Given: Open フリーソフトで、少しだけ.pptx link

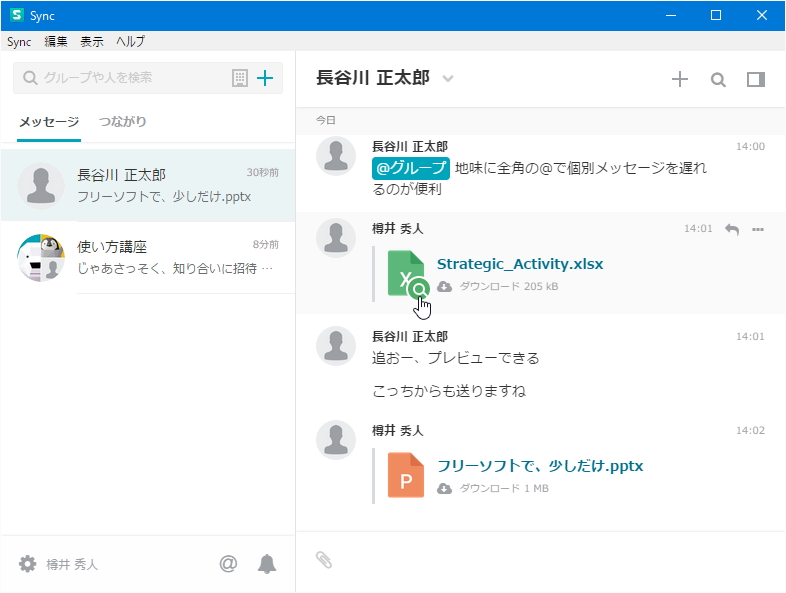Looking at the screenshot, I should tap(540, 466).
